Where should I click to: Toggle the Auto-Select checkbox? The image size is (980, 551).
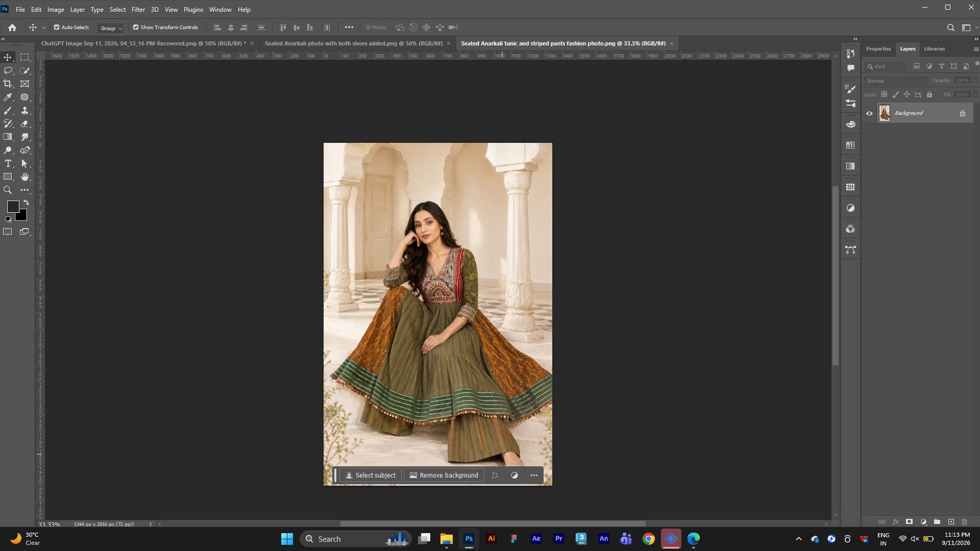57,28
